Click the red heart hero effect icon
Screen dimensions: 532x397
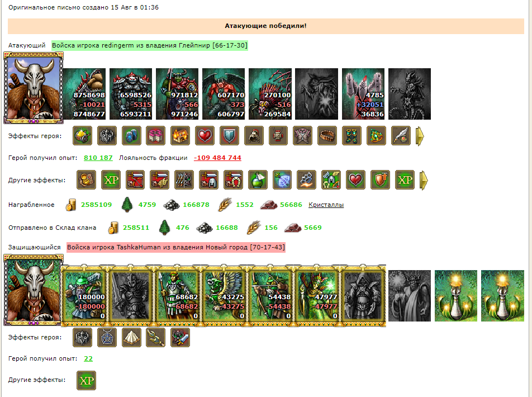click(205, 136)
